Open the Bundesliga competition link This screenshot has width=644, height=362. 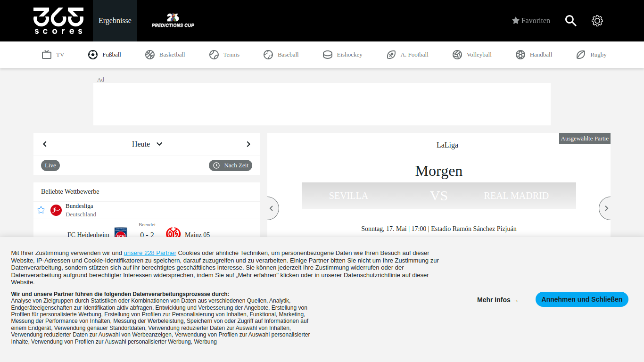(79, 206)
